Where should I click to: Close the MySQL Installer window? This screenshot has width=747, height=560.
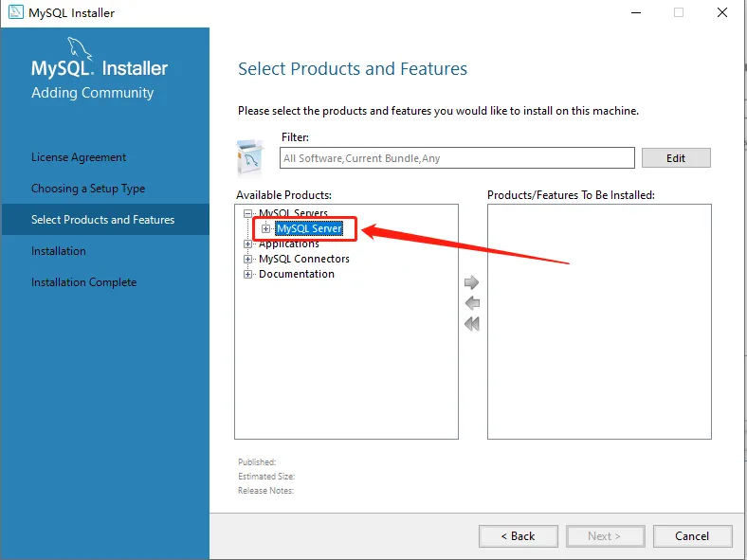click(722, 13)
